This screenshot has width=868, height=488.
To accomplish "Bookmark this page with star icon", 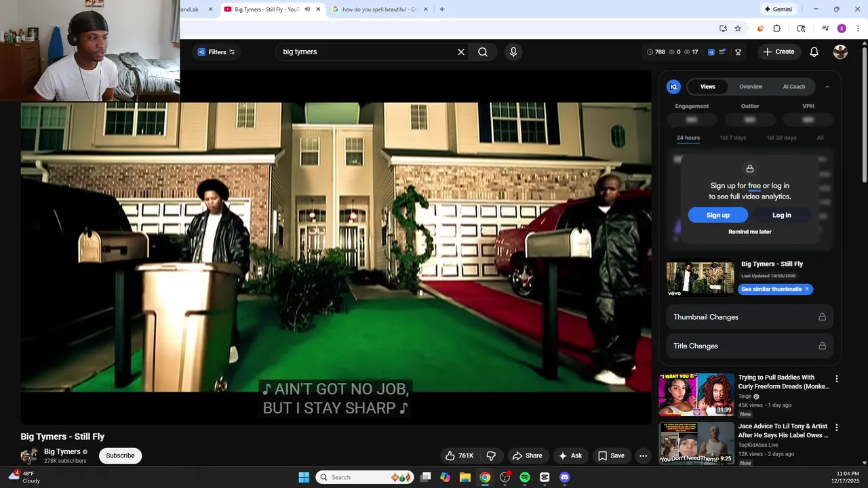I will [738, 28].
